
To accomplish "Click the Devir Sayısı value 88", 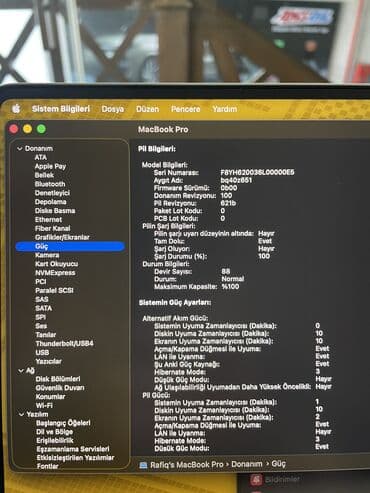I will 226,271.
